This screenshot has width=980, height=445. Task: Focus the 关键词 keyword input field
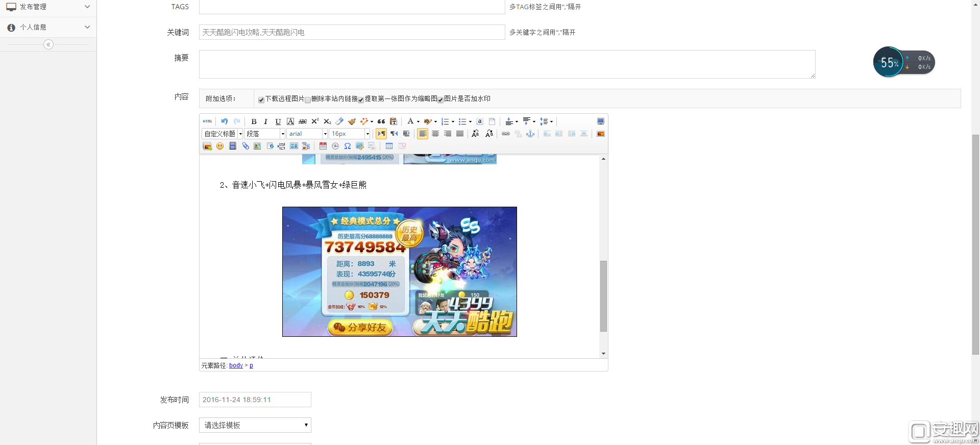pos(352,32)
